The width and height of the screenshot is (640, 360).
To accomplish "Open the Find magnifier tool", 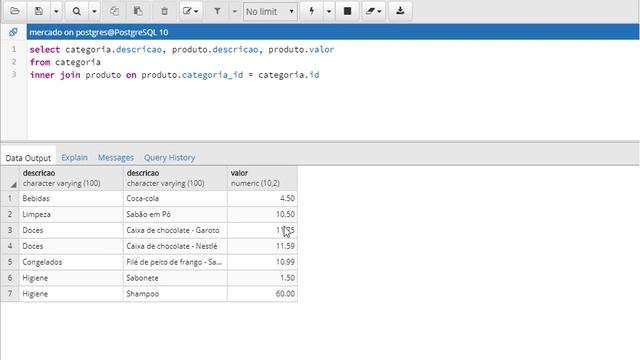I will point(76,11).
